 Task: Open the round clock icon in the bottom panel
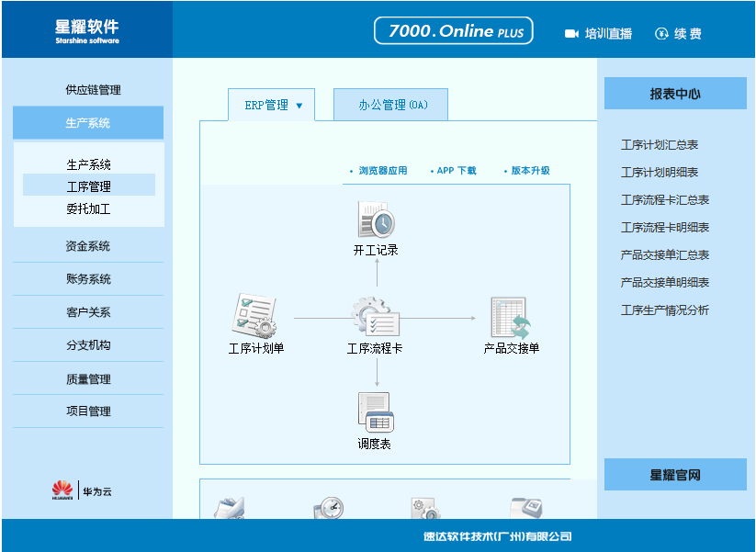point(329,508)
